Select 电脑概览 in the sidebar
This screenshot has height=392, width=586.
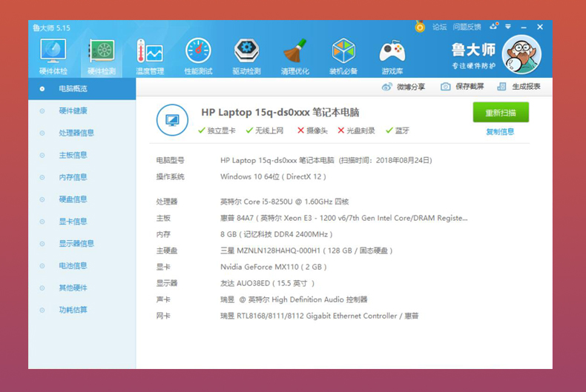pyautogui.click(x=82, y=89)
